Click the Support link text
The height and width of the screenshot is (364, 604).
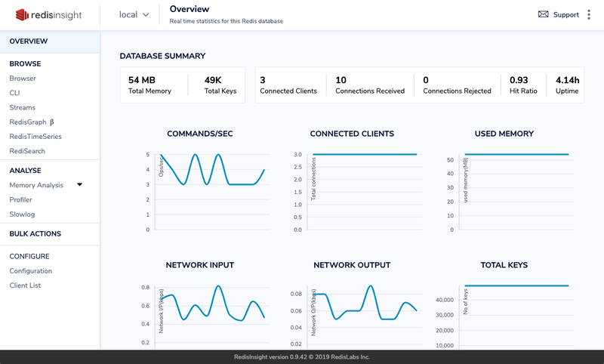566,14
